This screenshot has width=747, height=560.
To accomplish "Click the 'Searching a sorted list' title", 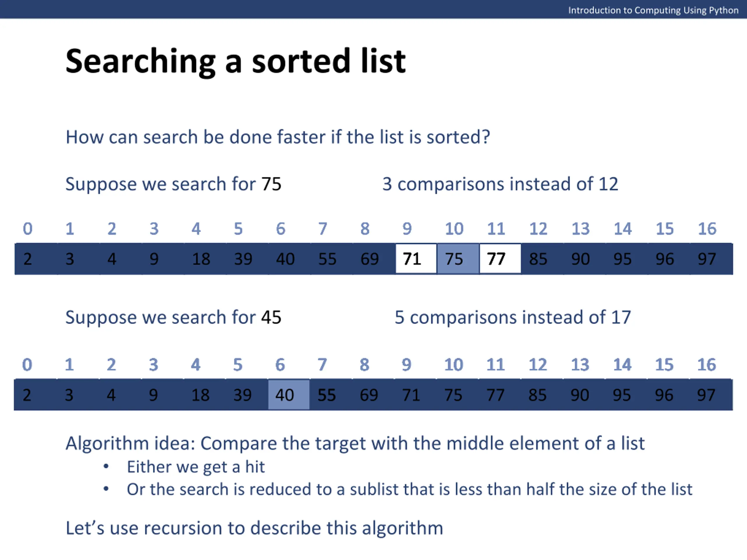I will tap(235, 61).
